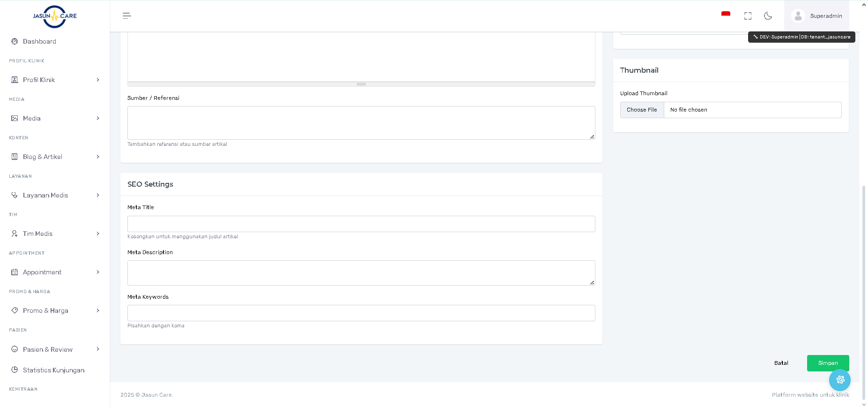Image resolution: width=868 pixels, height=408 pixels.
Task: Open the floating settings gear button
Action: pyautogui.click(x=839, y=380)
